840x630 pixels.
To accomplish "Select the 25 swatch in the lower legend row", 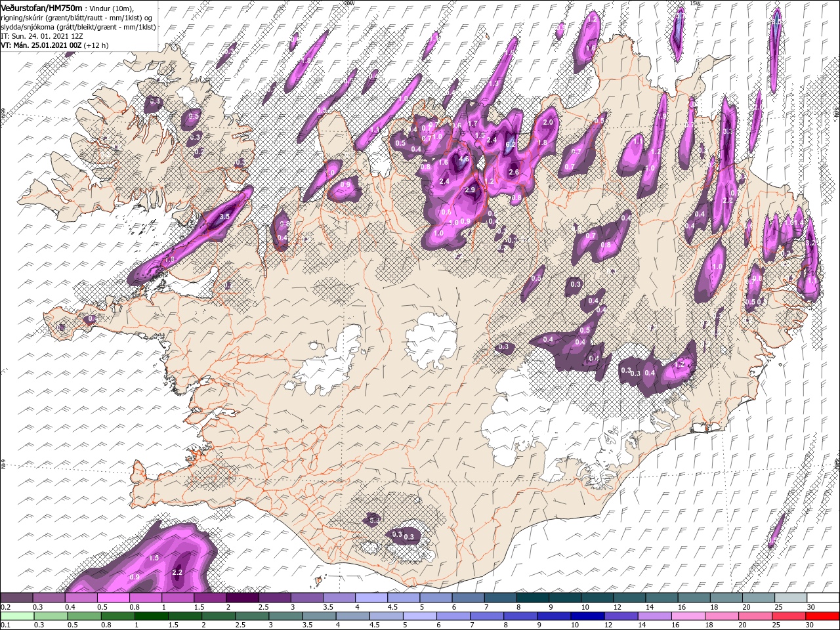I will (x=788, y=616).
